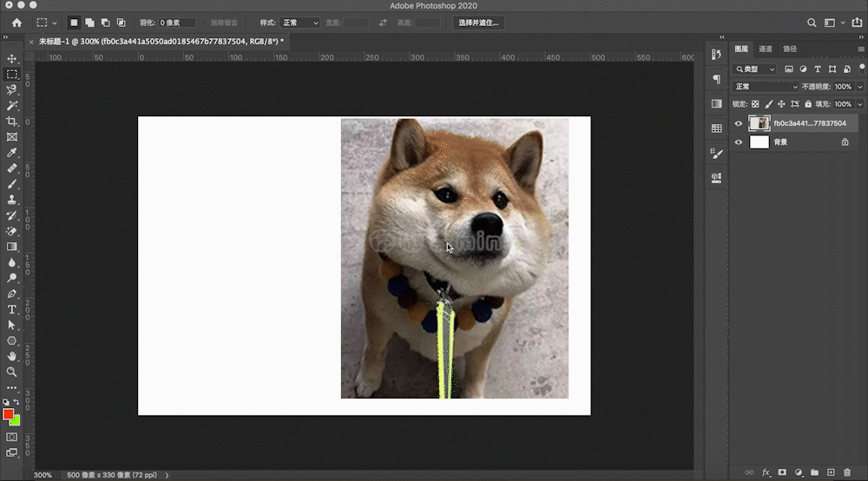Select the Horizontal Type tool
The image size is (868, 481).
tap(11, 309)
